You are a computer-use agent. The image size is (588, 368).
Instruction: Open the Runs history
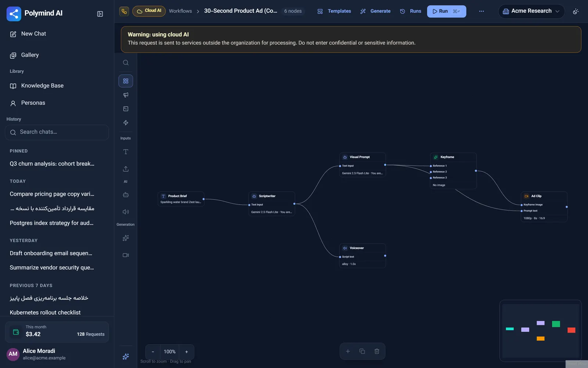[x=410, y=11]
